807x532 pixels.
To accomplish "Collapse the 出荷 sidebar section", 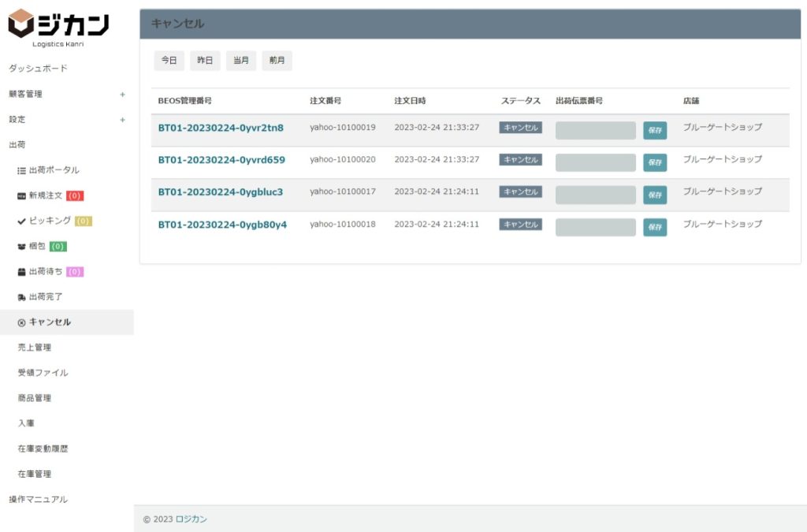I will (17, 145).
